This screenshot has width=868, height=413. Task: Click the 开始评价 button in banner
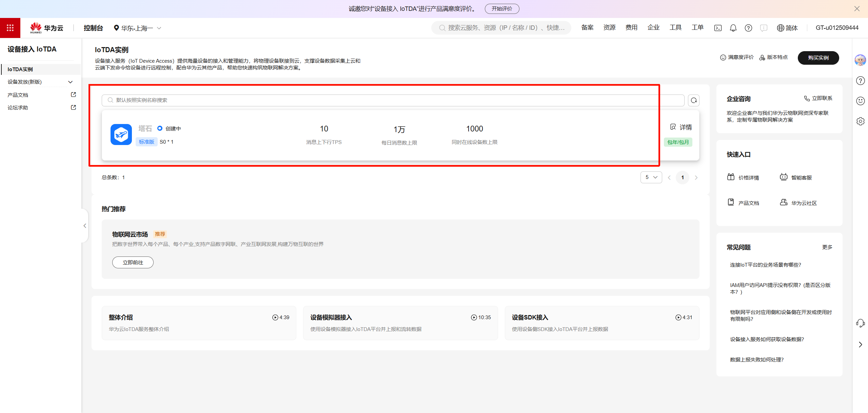(502, 9)
